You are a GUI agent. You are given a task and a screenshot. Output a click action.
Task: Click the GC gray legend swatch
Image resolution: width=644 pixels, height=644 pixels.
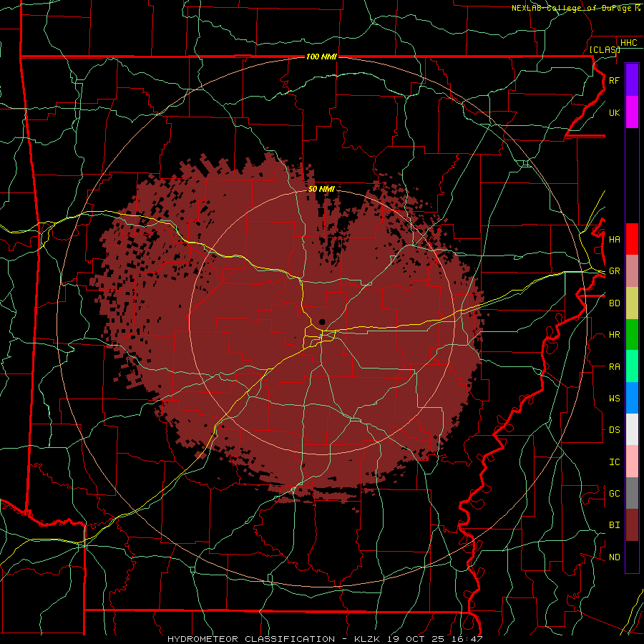point(632,493)
